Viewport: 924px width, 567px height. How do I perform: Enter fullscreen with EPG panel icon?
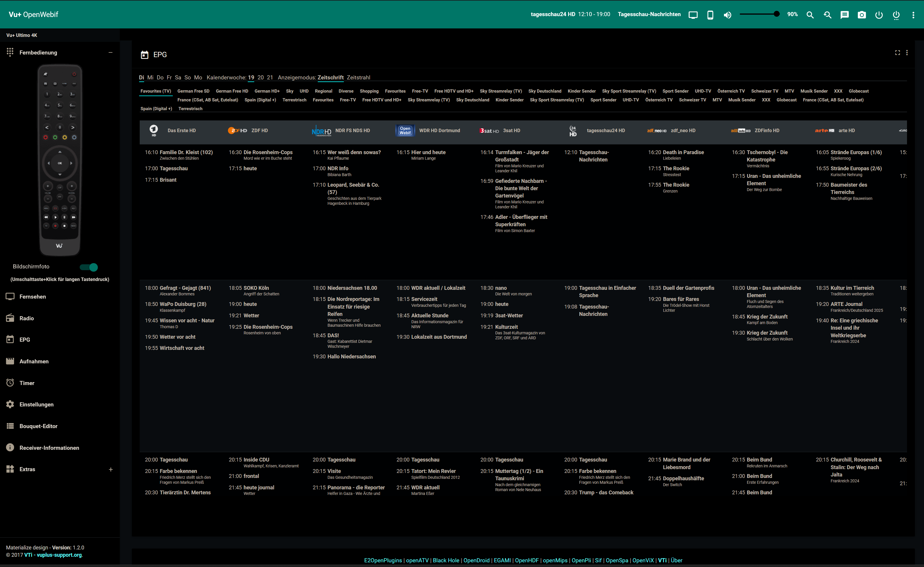(x=897, y=52)
